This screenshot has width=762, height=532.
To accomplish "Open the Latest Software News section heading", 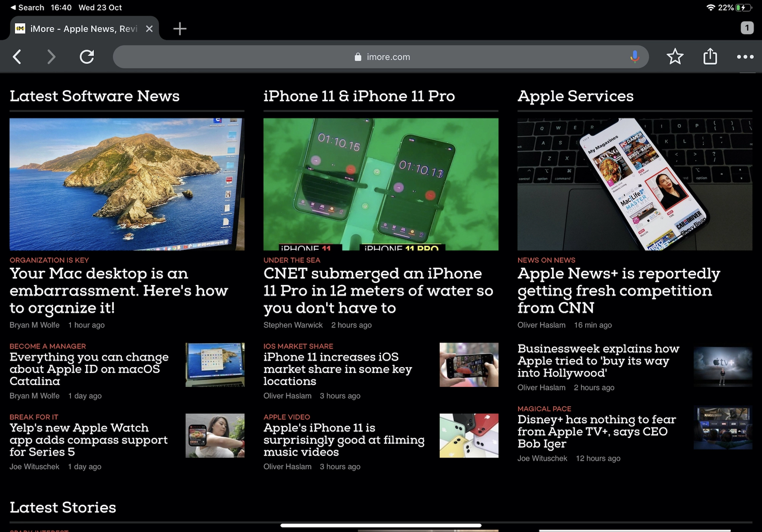I will [x=94, y=96].
